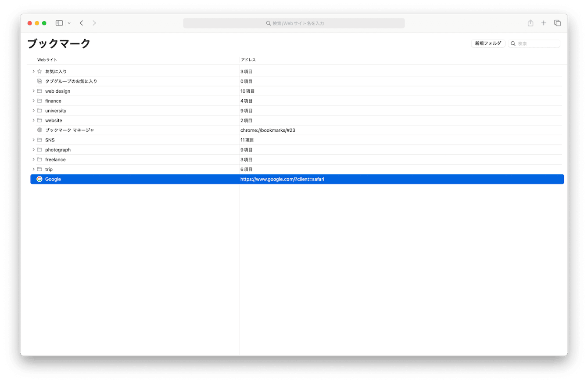Image resolution: width=588 pixels, height=383 pixels.
Task: Click the university folder icon
Action: click(39, 110)
